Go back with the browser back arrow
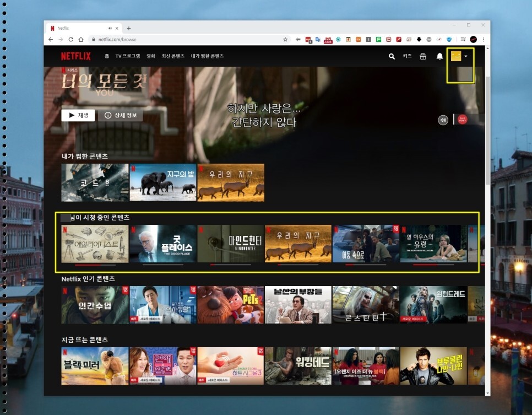This screenshot has width=532, height=415. coord(51,39)
